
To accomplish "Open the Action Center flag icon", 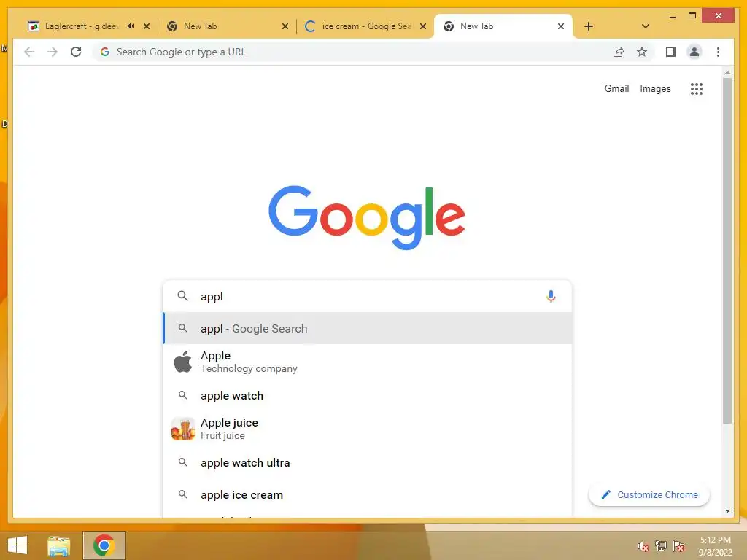I will coord(678,546).
